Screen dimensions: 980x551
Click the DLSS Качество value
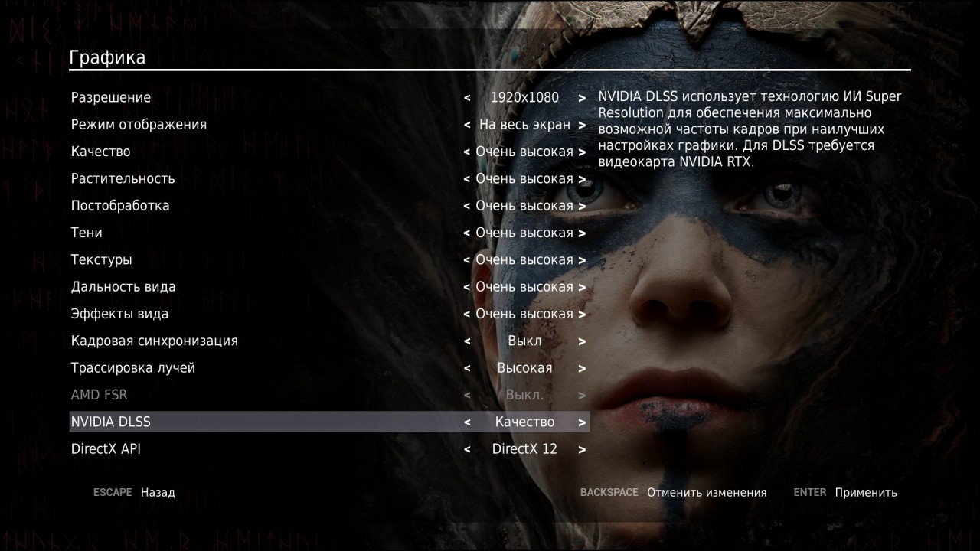[524, 422]
